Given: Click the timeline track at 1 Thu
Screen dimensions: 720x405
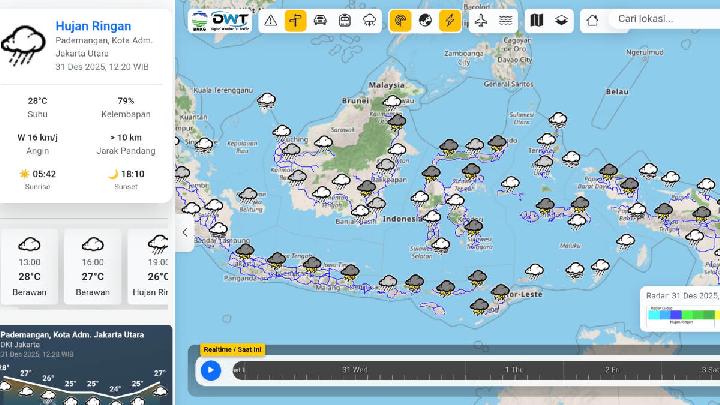Looking at the screenshot, I should coord(513,370).
